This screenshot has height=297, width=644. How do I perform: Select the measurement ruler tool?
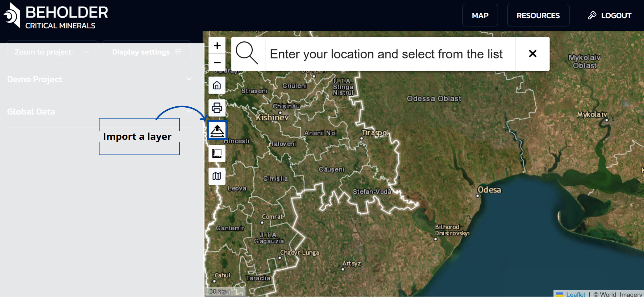[x=217, y=154]
